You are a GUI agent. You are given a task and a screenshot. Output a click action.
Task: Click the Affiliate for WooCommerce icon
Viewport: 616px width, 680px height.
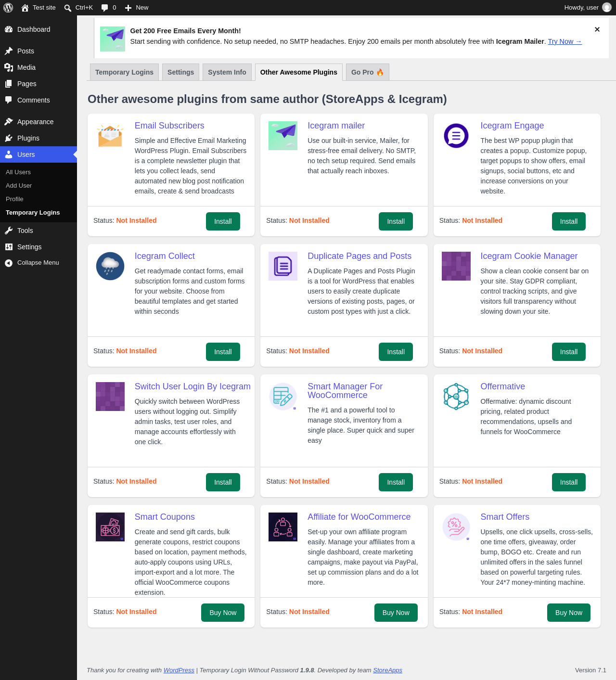coord(283,527)
